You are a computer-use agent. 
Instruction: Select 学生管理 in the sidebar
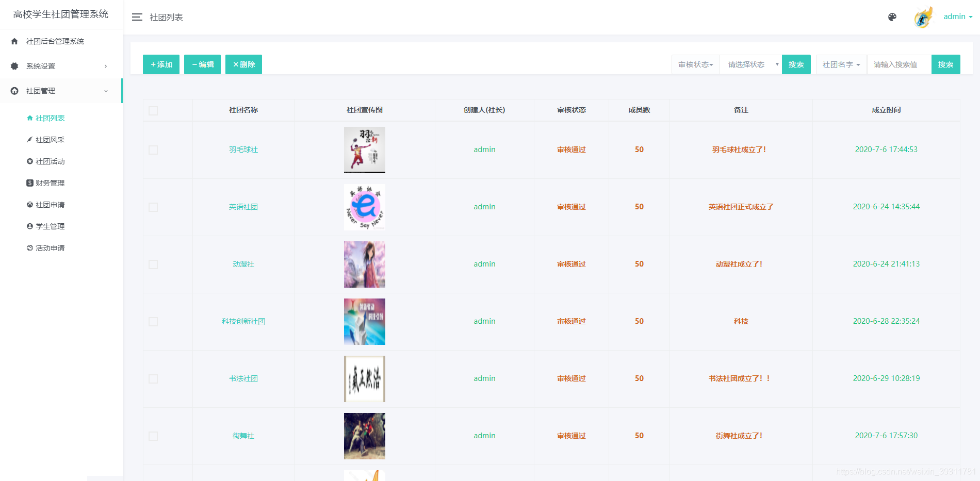[x=50, y=226]
